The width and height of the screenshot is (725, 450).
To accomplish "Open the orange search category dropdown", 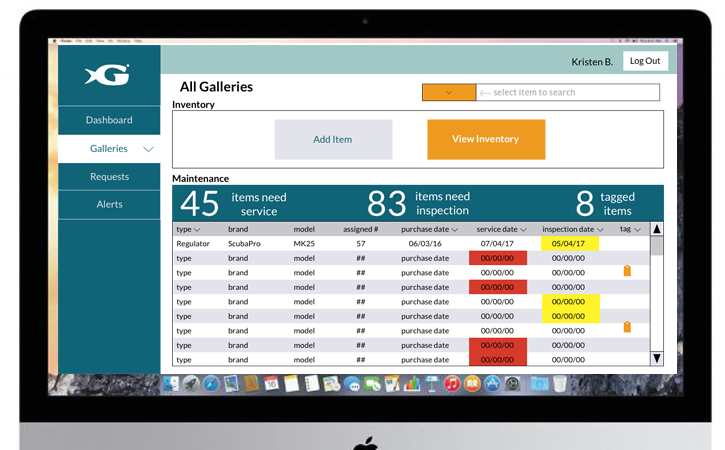I will pos(449,92).
